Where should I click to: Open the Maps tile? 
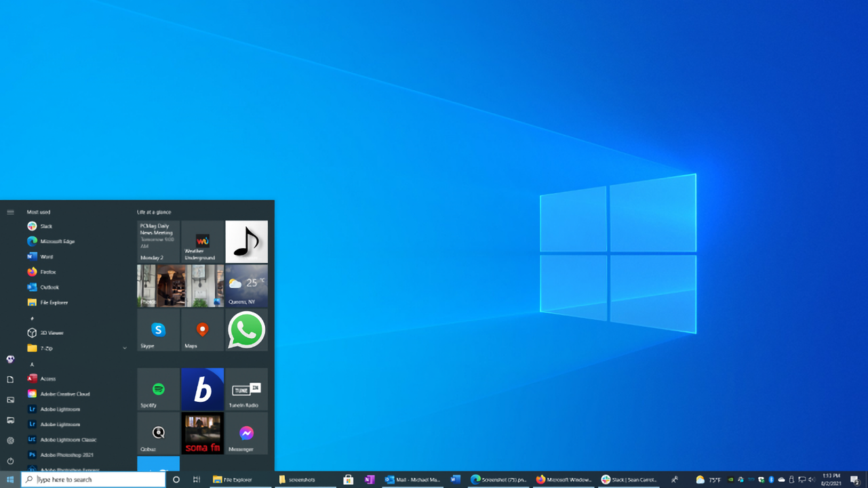tap(202, 330)
